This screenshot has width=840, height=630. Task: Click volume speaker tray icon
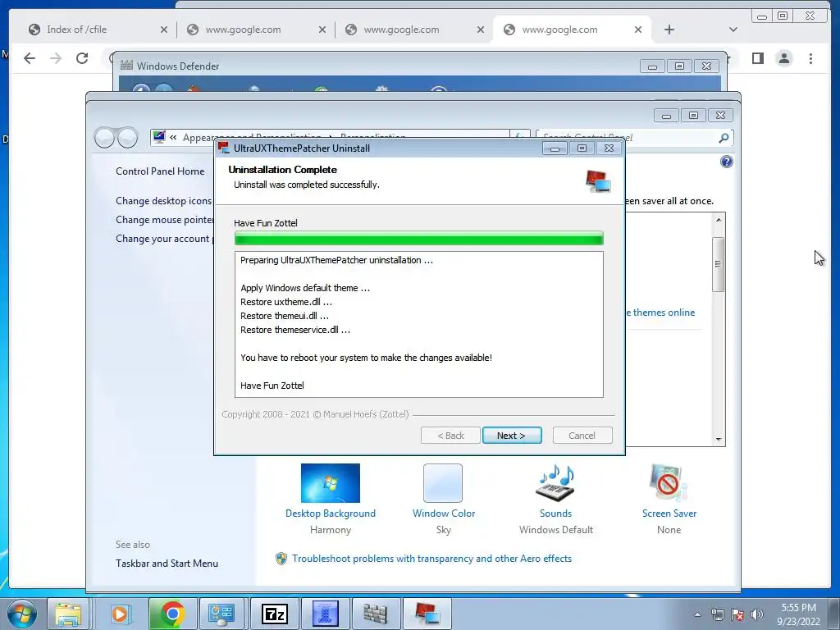coord(757,614)
